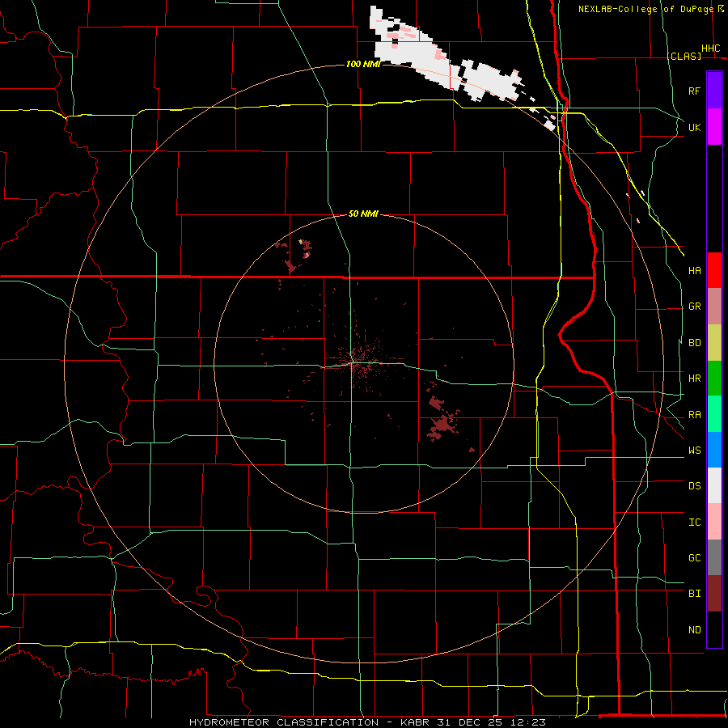This screenshot has height=728, width=728.
Task: Click the 'HA' legend label
Action: (694, 271)
